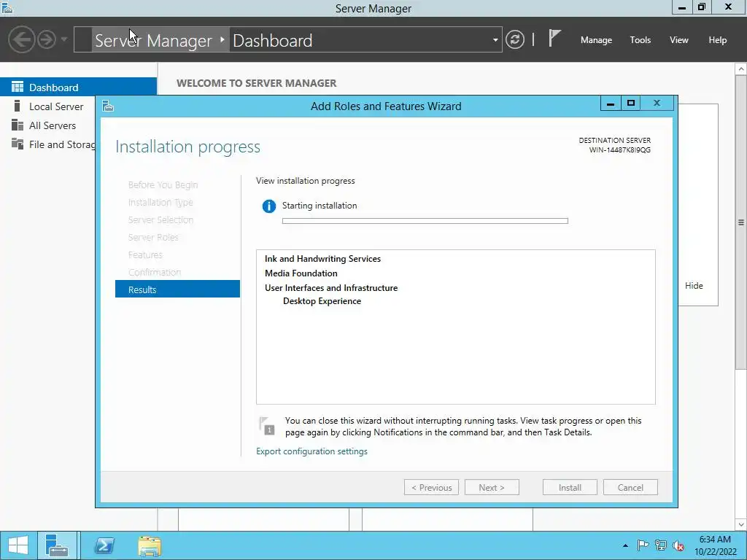The height and width of the screenshot is (560, 747).
Task: Open the View menu
Action: click(x=679, y=40)
